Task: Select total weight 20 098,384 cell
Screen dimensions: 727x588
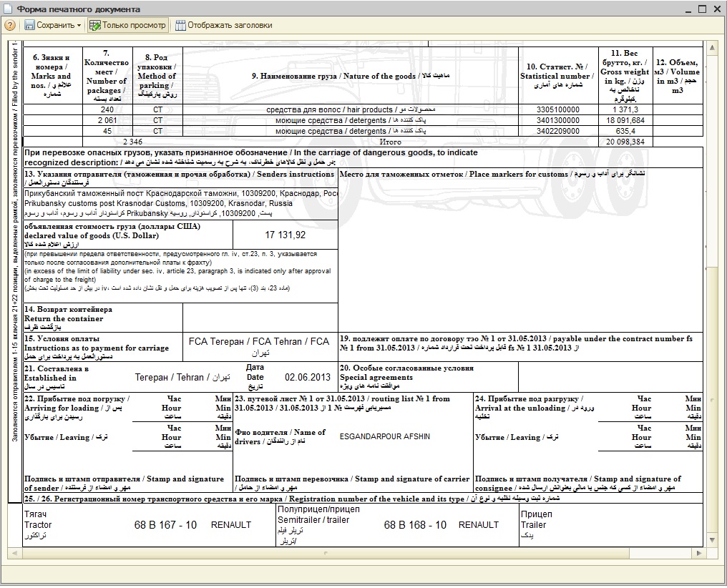Action: pyautogui.click(x=625, y=142)
